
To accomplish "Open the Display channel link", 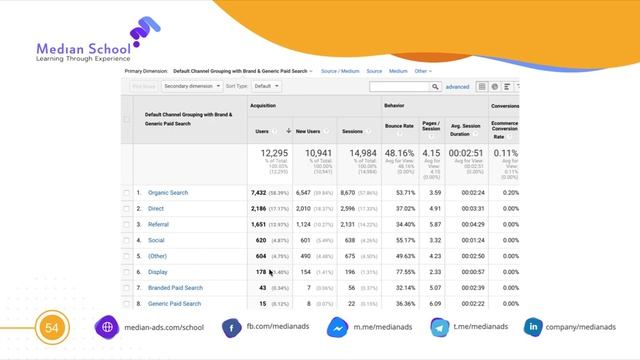I will pos(158,272).
